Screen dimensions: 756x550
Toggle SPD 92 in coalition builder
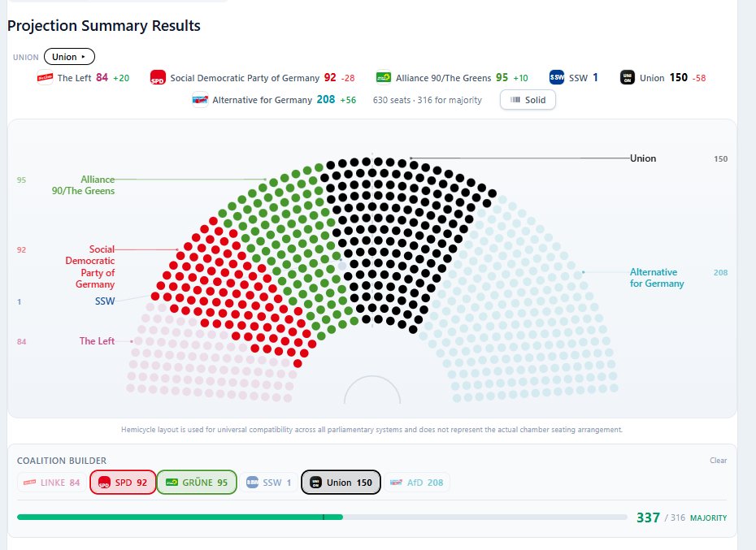123,483
